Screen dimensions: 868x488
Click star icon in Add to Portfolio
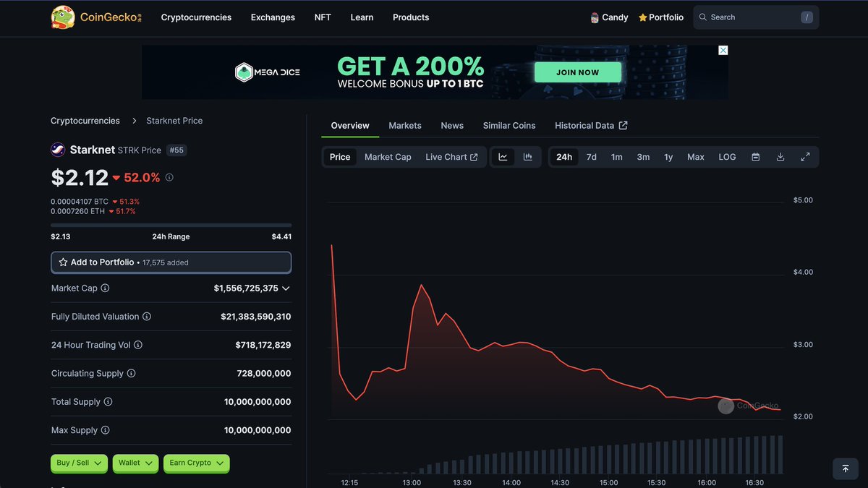[x=63, y=262]
